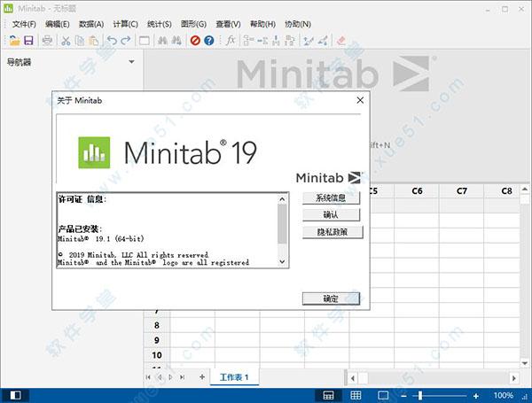Open the 图形(G) menu
Screen dimensions: 532x403
(193, 24)
